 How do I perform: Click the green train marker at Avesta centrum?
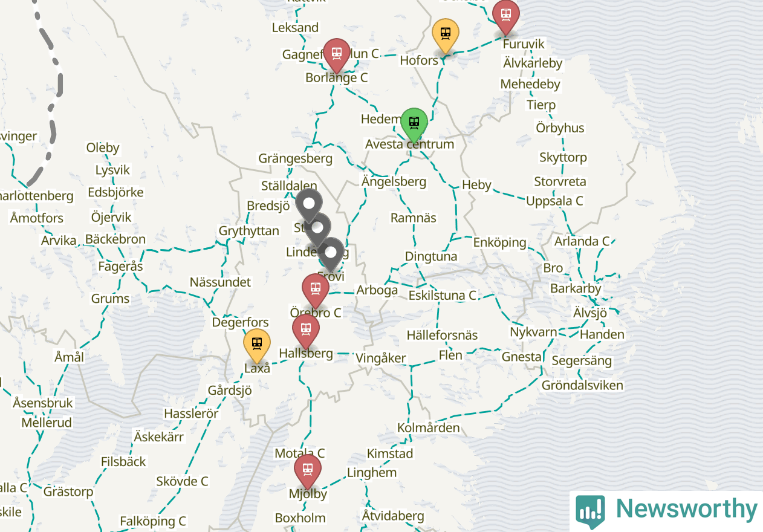pyautogui.click(x=414, y=126)
